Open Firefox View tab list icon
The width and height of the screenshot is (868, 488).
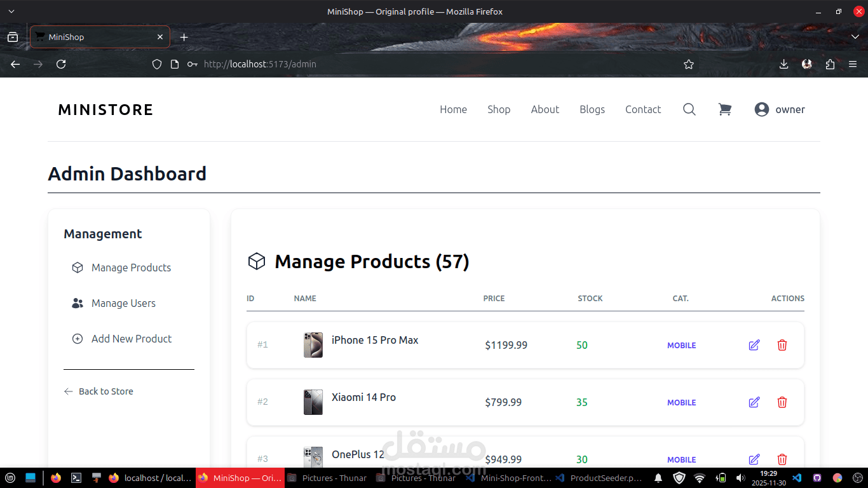coord(13,37)
